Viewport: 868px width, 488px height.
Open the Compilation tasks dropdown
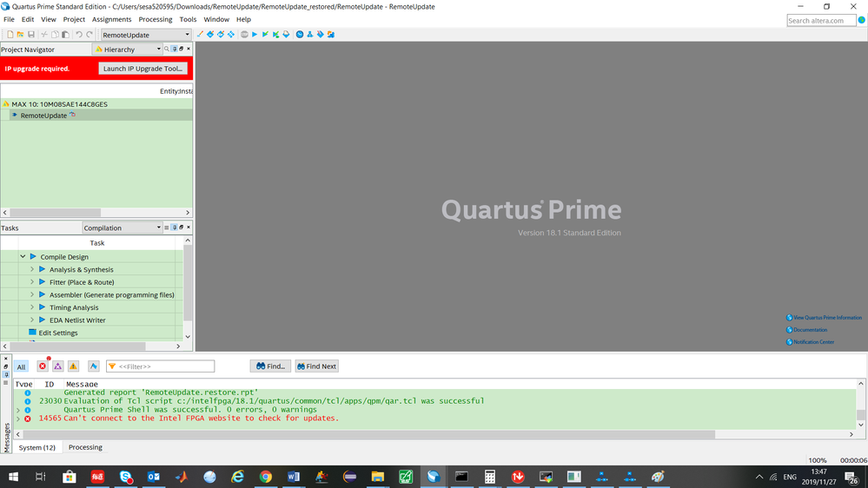click(122, 228)
